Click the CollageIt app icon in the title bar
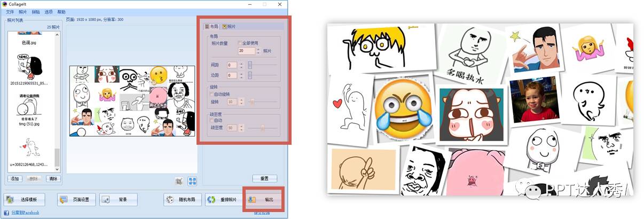Screen dimensions: 644x219 (5, 4)
